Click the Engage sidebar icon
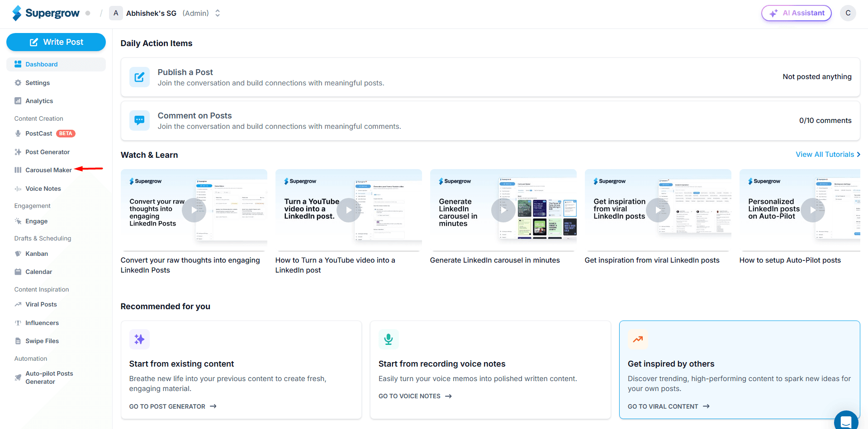Image resolution: width=868 pixels, height=429 pixels. (x=18, y=221)
